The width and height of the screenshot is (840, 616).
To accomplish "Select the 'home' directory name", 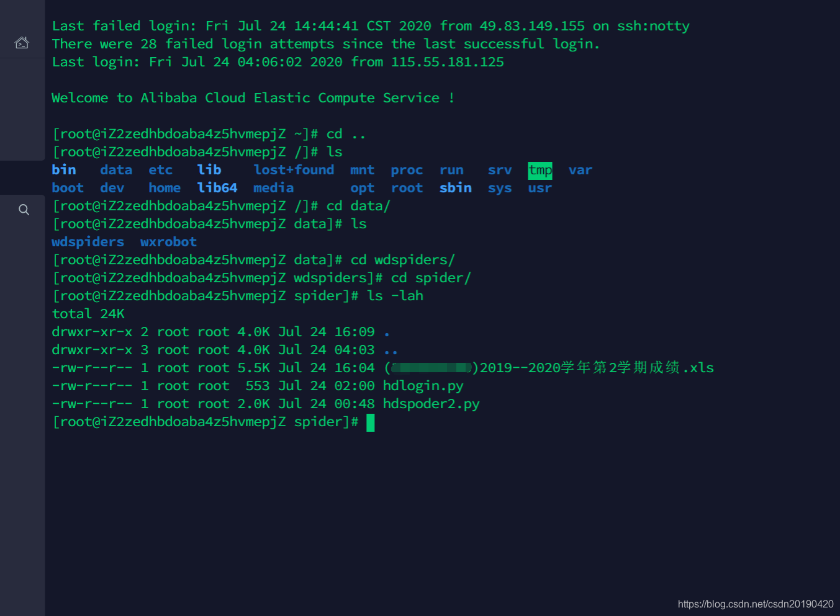I will click(x=165, y=188).
